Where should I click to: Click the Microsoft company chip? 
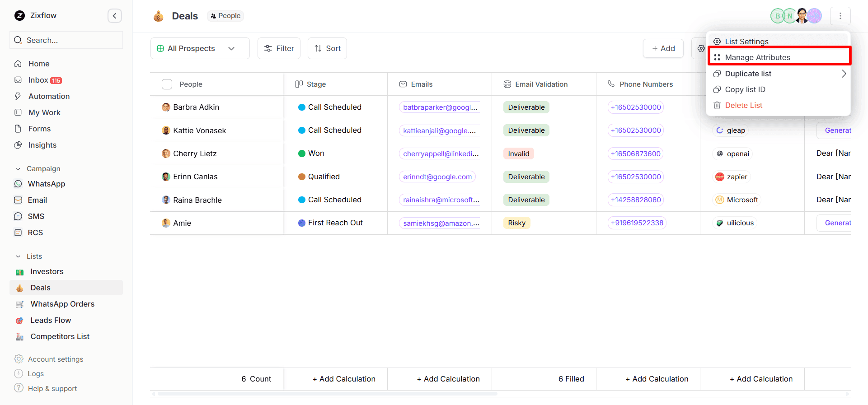coord(737,200)
